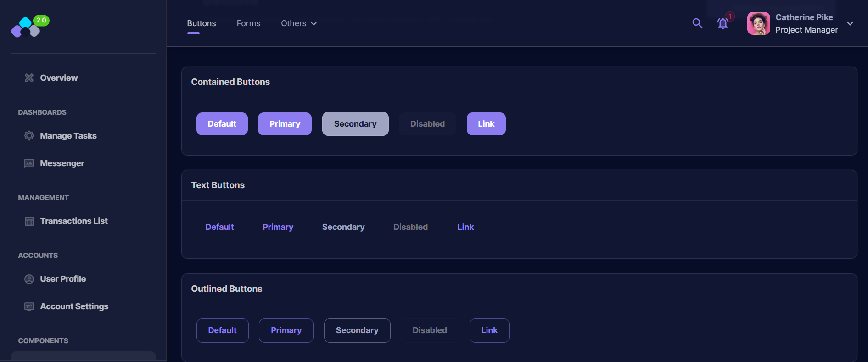This screenshot has height=362, width=868.
Task: Click the Project Manager role text
Action: [806, 30]
